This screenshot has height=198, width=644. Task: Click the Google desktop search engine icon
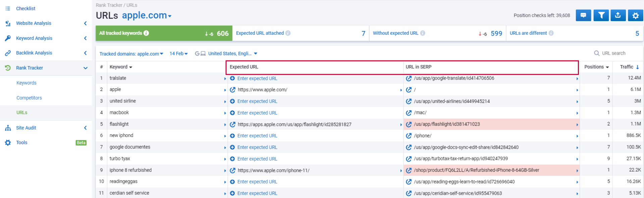click(200, 53)
